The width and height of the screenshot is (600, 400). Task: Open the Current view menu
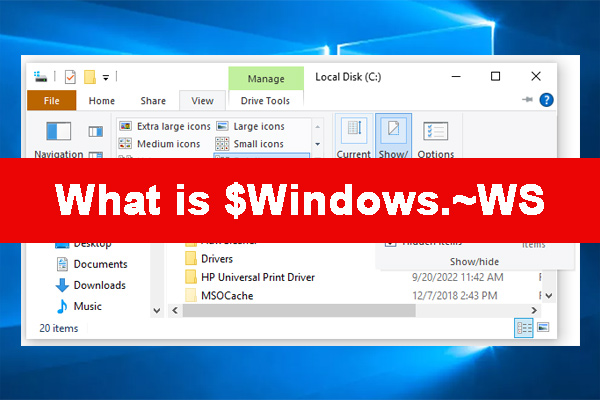pyautogui.click(x=354, y=136)
